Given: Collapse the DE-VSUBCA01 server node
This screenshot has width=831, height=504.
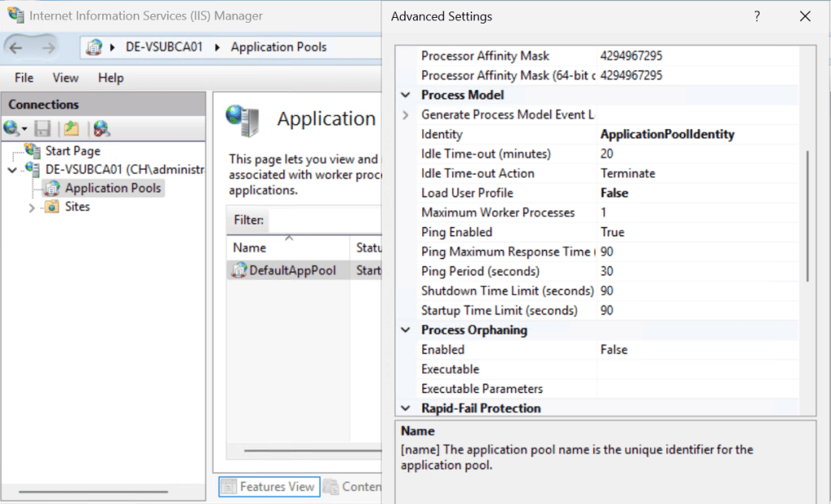Looking at the screenshot, I should coord(11,170).
